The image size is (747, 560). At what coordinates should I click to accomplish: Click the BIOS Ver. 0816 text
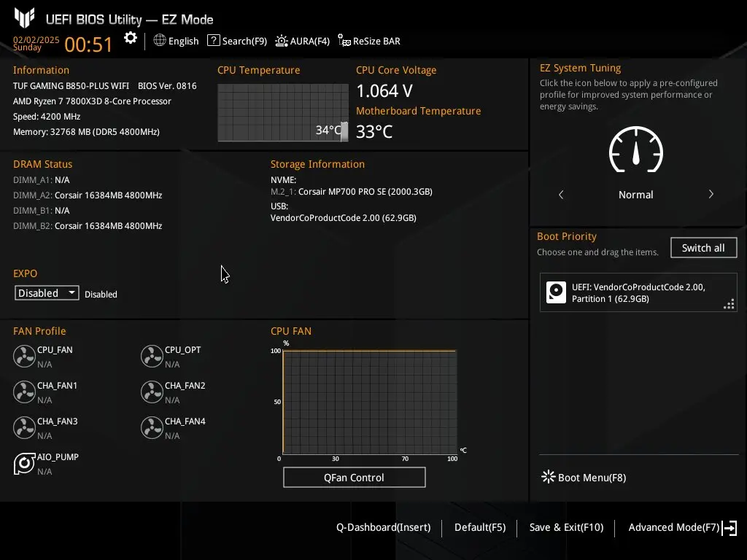tap(167, 86)
